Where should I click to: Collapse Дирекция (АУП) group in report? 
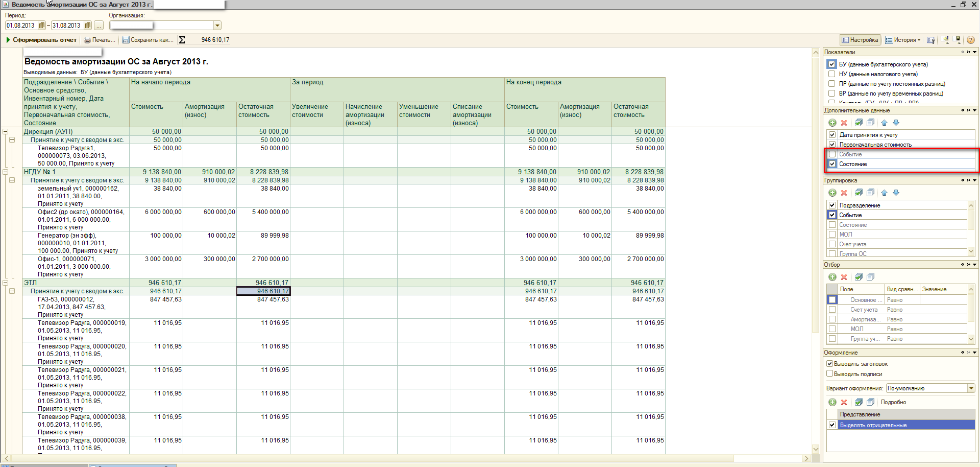click(x=5, y=132)
